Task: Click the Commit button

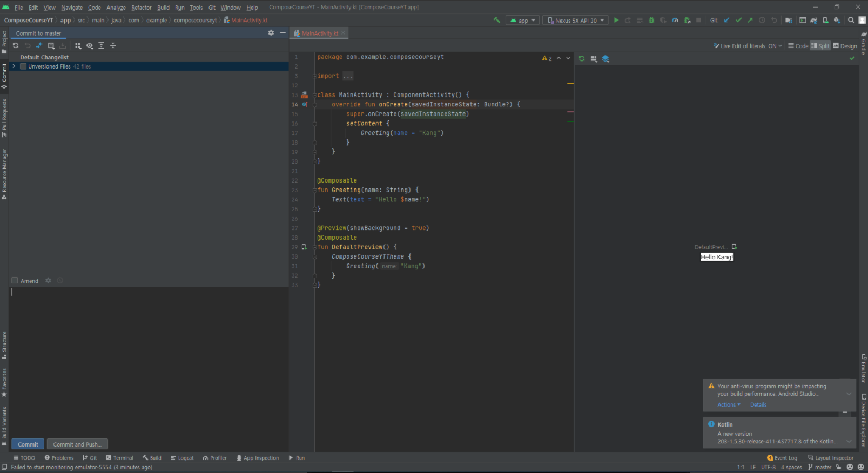Action: coord(28,444)
